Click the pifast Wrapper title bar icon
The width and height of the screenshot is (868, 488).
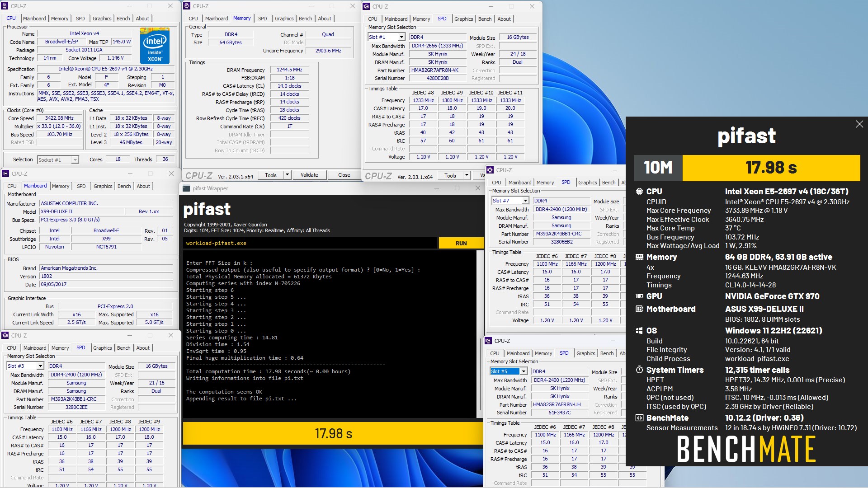pyautogui.click(x=186, y=188)
